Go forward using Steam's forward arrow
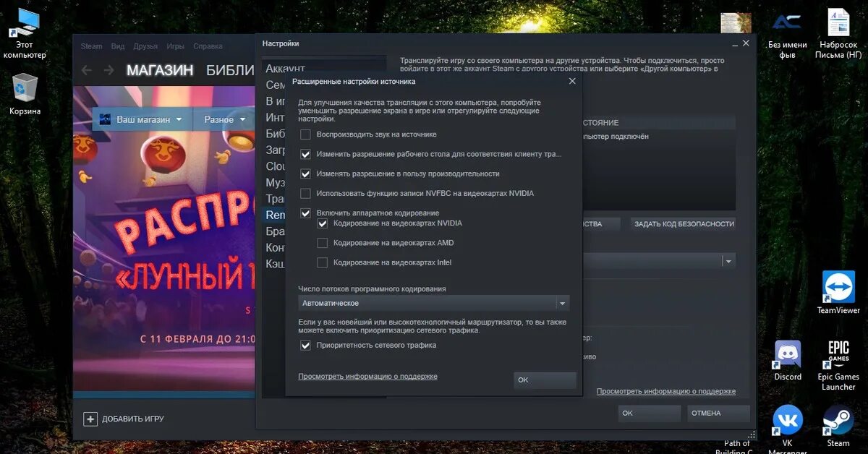 pyautogui.click(x=109, y=70)
